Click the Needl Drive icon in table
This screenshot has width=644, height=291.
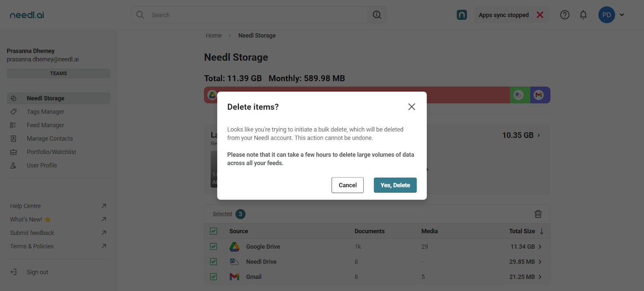(x=235, y=262)
